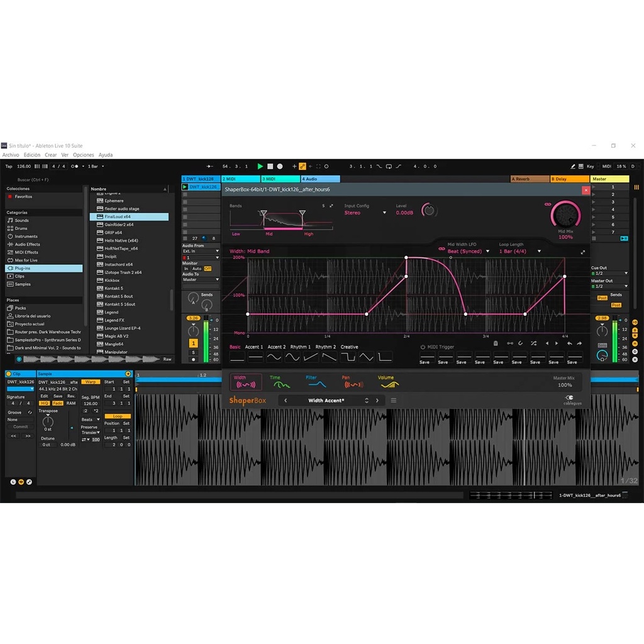644x644 pixels.
Task: Toggle the RAM sample option
Action: pos(71,403)
